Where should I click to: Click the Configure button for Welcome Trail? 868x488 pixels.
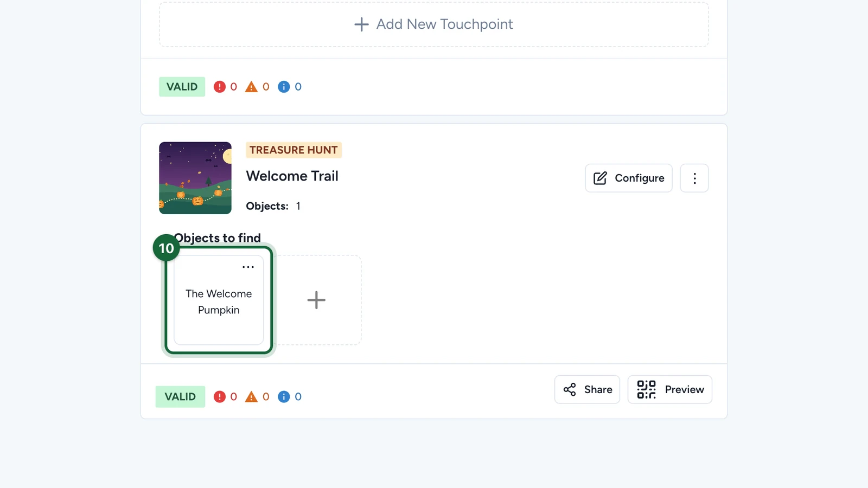click(629, 178)
